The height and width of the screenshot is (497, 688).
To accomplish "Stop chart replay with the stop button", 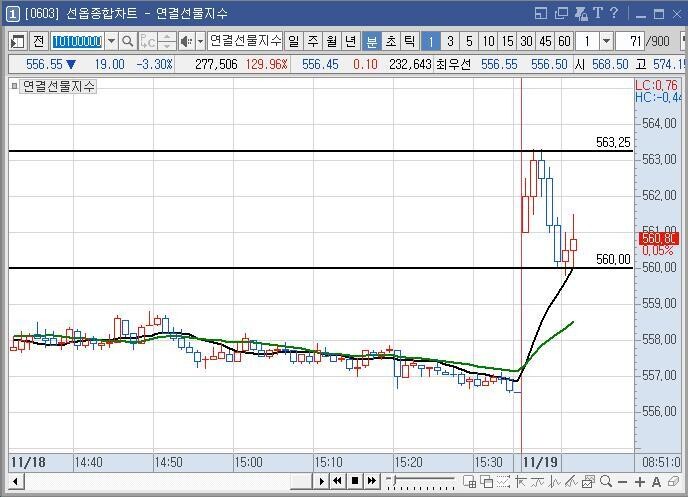I will click(355, 482).
